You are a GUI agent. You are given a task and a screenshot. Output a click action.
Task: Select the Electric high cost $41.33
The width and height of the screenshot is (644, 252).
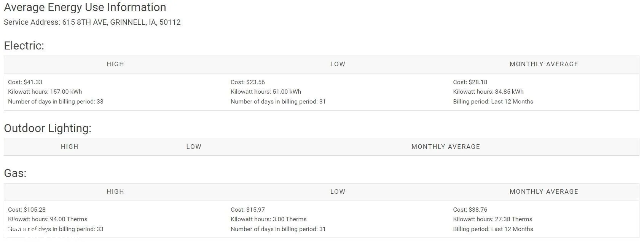coord(25,82)
